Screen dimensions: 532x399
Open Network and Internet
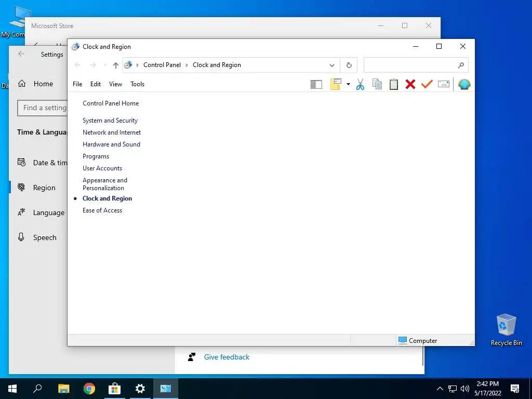(x=112, y=132)
